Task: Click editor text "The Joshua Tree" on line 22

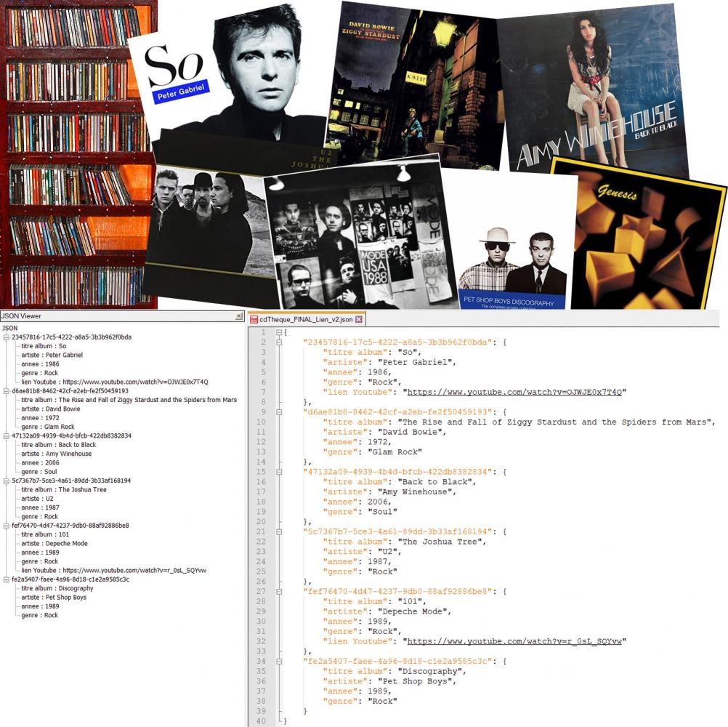Action: coord(440,542)
